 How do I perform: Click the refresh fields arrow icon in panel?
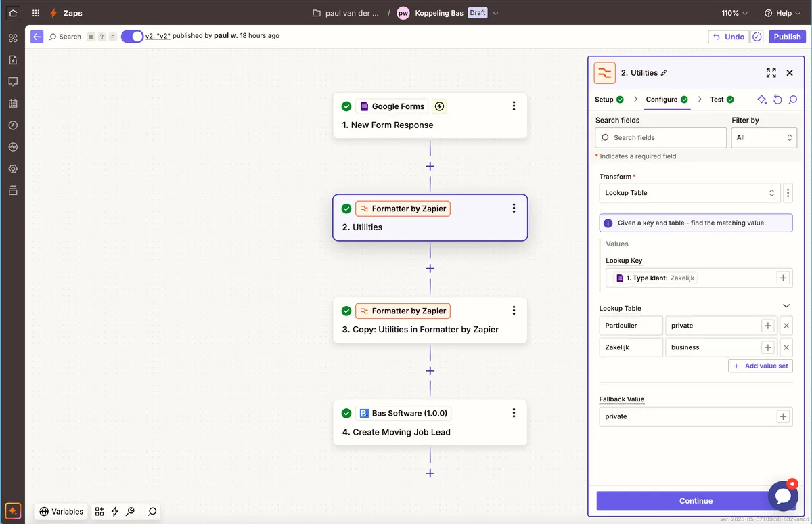[777, 100]
